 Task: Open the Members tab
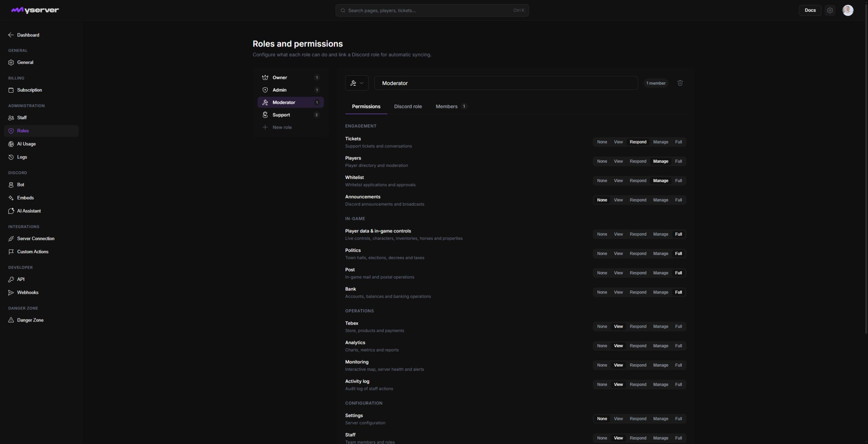tap(451, 106)
